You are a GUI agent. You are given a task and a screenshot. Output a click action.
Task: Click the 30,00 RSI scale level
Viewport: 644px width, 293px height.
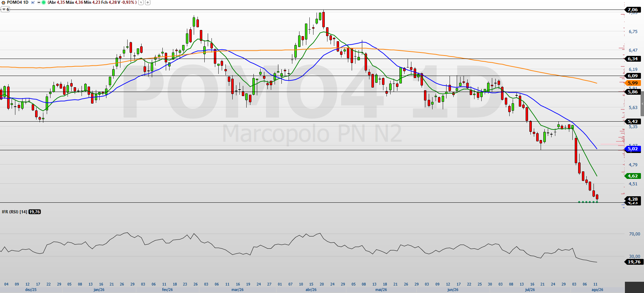click(634, 257)
